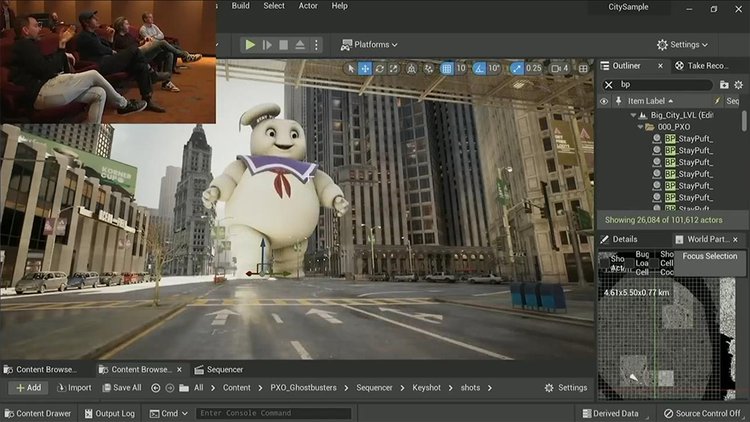This screenshot has width=750, height=422.
Task: Open the Actor menu
Action: click(307, 6)
